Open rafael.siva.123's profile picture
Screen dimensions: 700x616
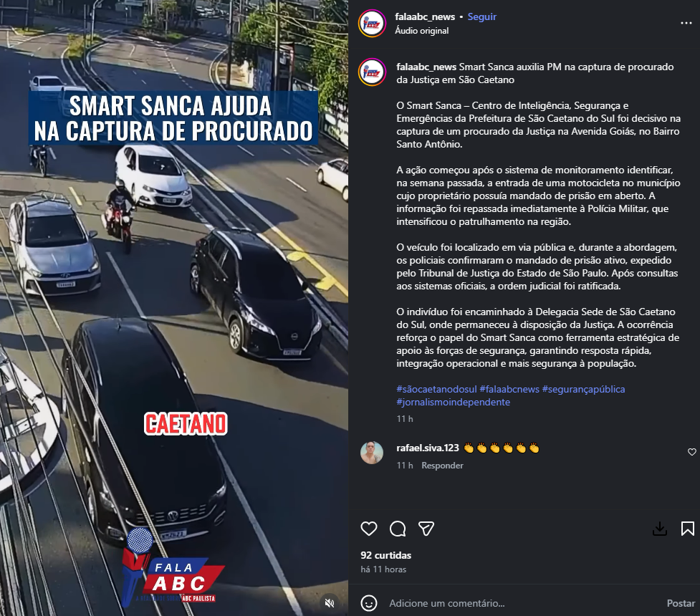click(x=372, y=453)
